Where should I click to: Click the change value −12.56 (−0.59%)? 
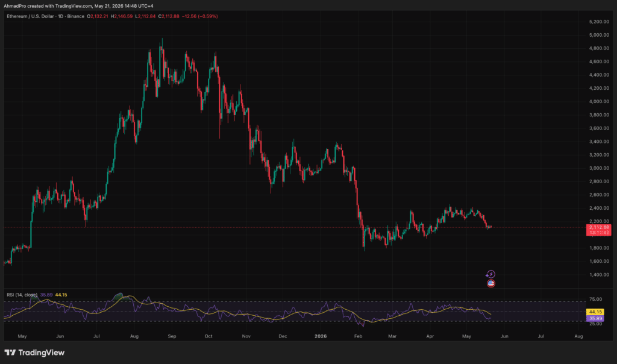[200, 16]
